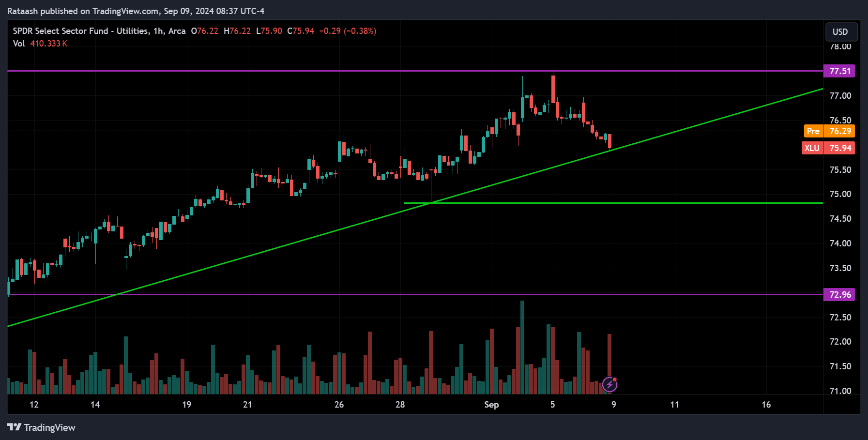Click the '16' date on time axis

[766, 405]
